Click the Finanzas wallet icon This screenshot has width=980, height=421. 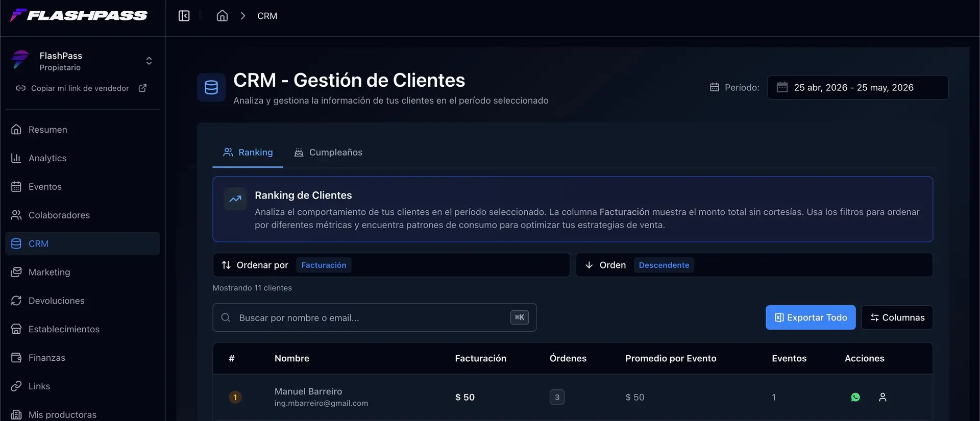coord(16,358)
